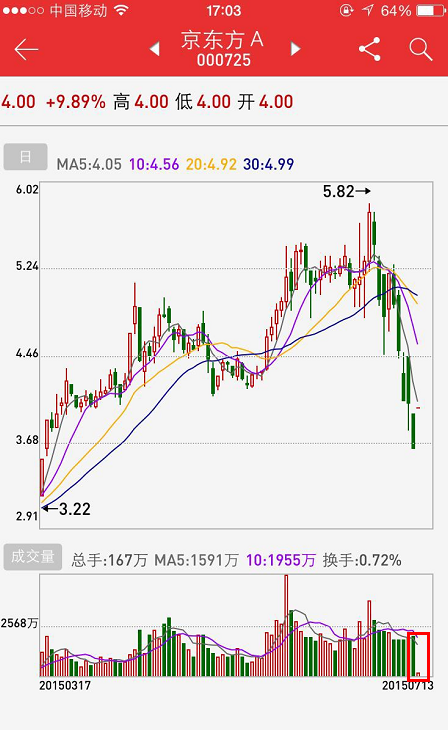This screenshot has width=448, height=730.
Task: Tap the blue 30:4.99 moving average label
Action: click(269, 164)
